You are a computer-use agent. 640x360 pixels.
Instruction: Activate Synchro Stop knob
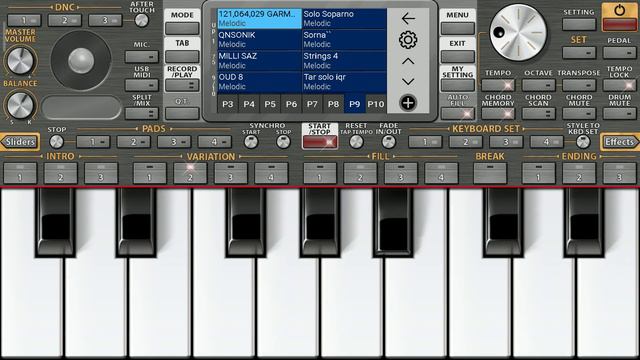(x=283, y=142)
